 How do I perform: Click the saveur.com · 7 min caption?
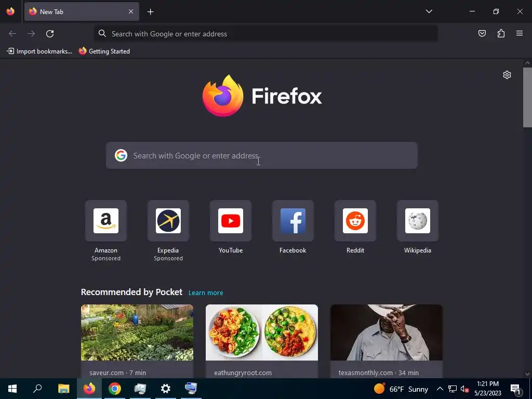tap(118, 373)
